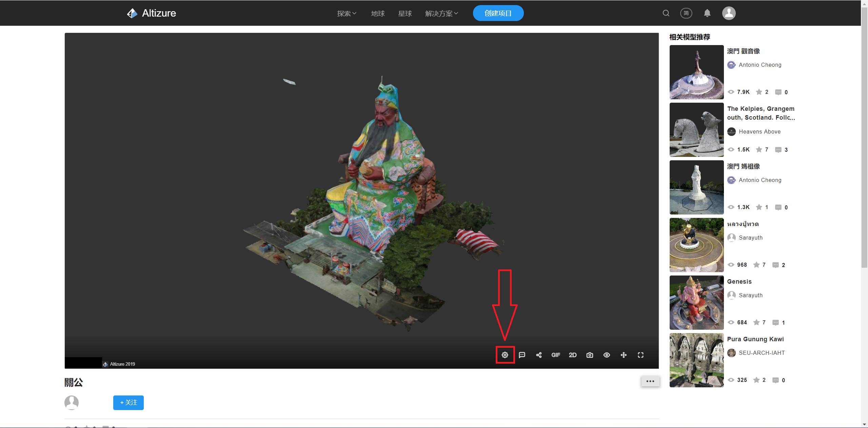Click the Altizure 2019 watermark link
Screen dimensions: 868x428
click(x=119, y=364)
